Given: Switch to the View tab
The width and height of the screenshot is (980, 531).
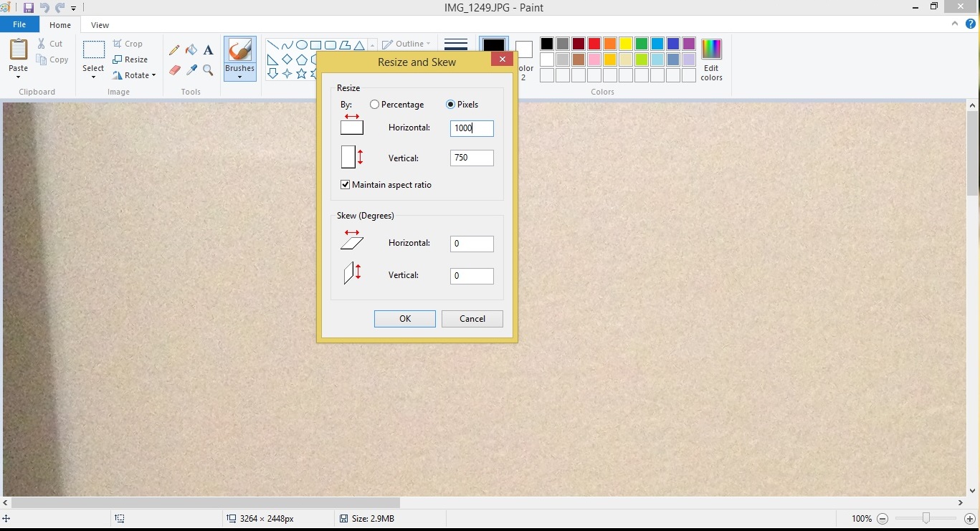Looking at the screenshot, I should click(x=100, y=25).
